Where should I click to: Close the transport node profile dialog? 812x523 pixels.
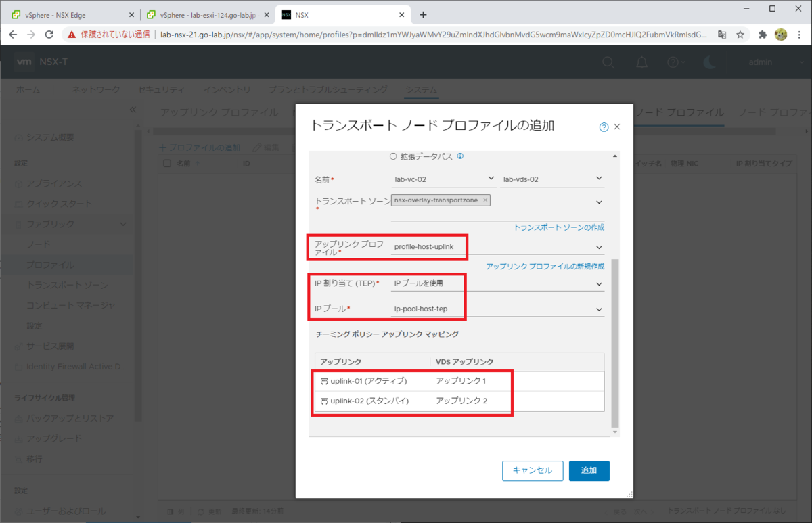click(x=617, y=127)
